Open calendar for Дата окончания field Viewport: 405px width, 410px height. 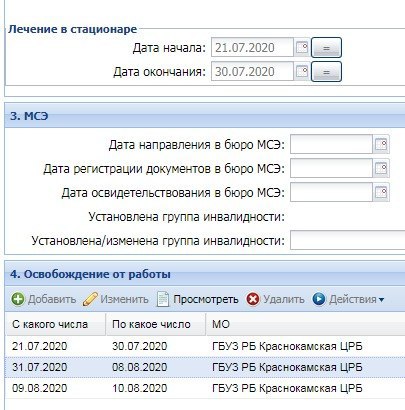pos(302,71)
